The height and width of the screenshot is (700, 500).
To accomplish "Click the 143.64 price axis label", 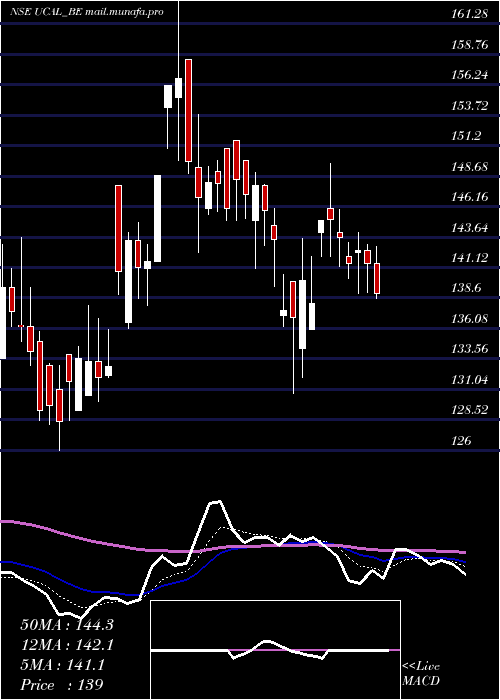I will [469, 228].
